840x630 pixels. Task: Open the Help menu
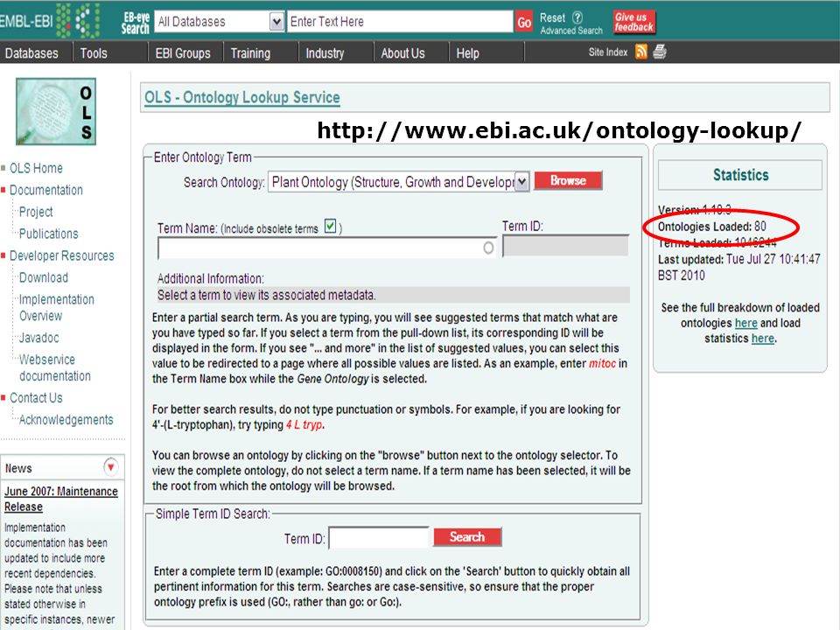pyautogui.click(x=467, y=53)
